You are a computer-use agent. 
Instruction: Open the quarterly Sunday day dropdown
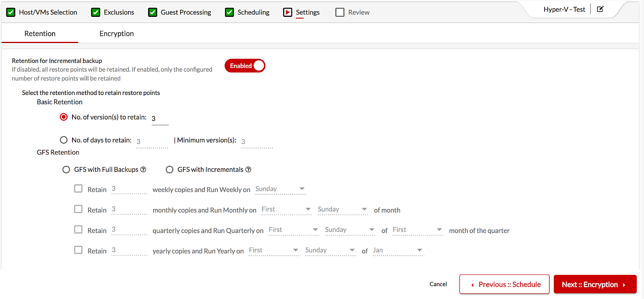coord(350,230)
